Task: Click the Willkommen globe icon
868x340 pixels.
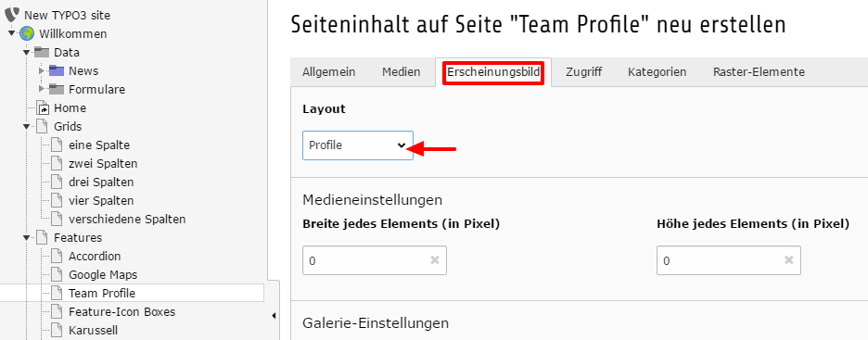Action: pos(27,33)
